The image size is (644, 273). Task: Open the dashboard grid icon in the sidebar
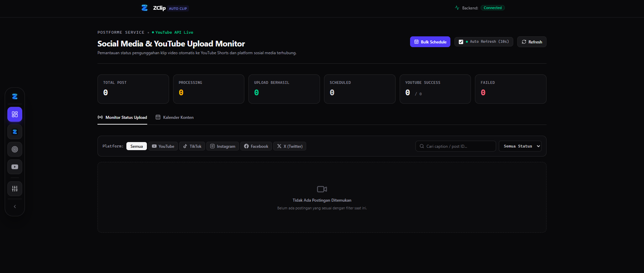[x=15, y=114]
